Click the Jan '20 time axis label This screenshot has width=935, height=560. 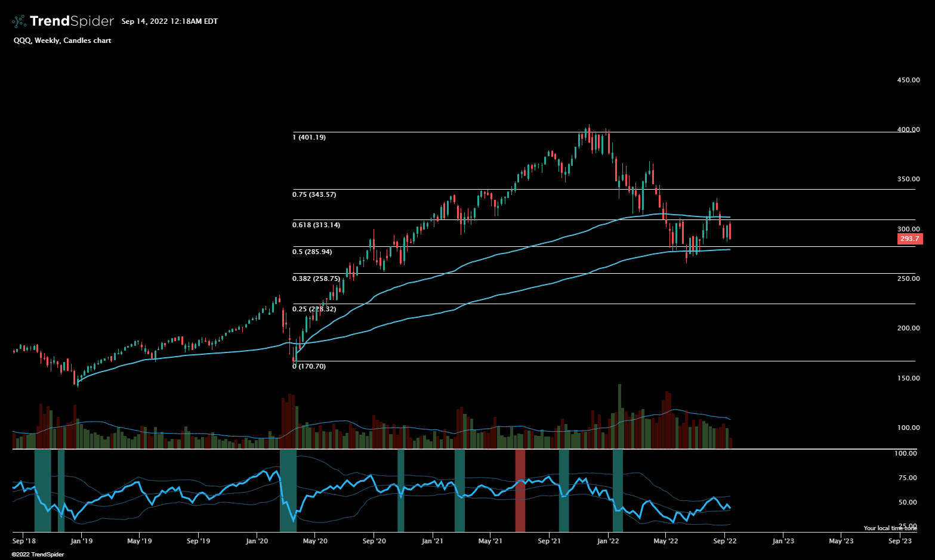257,542
